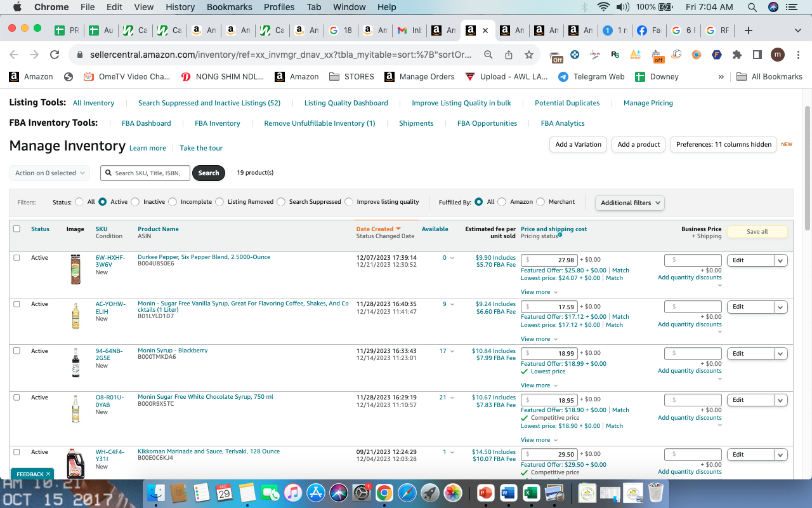Click the Manage Pricing link

tap(648, 103)
